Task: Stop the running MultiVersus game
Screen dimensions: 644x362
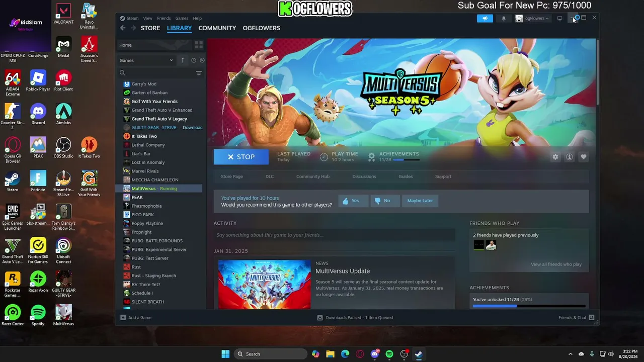Action: click(x=241, y=157)
